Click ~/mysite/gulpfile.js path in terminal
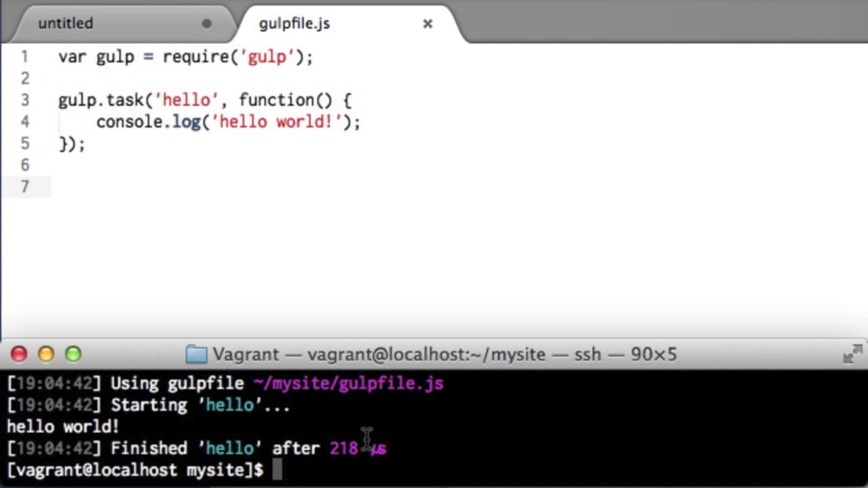This screenshot has width=868, height=488. click(349, 383)
